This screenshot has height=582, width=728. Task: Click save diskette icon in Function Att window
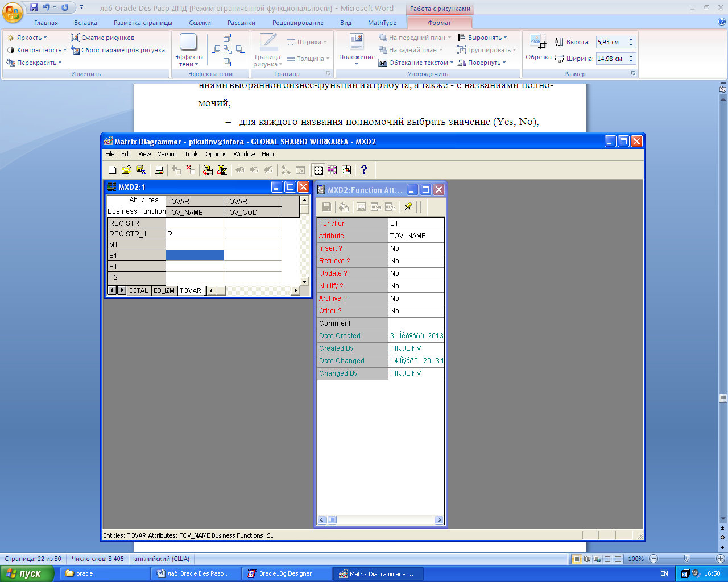coord(326,207)
